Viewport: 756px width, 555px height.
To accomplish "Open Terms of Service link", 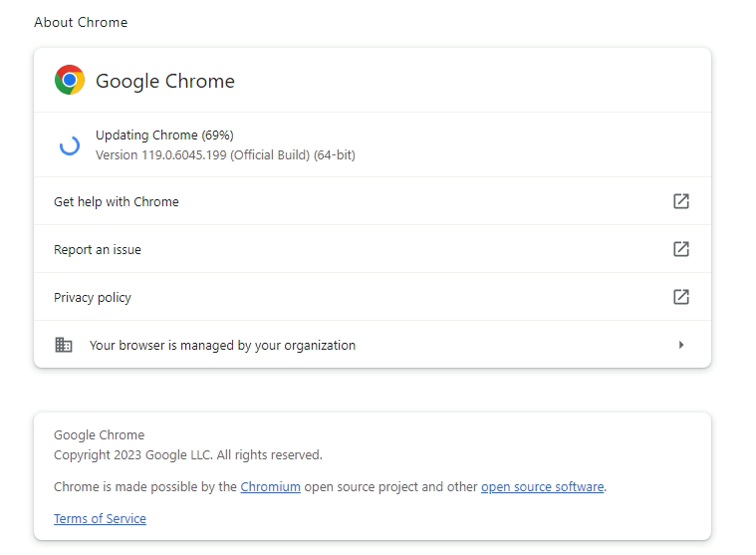I will (100, 519).
